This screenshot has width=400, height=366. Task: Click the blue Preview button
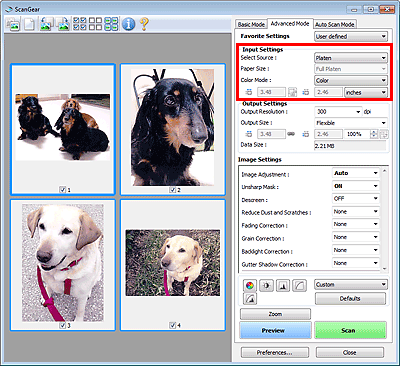point(275,330)
